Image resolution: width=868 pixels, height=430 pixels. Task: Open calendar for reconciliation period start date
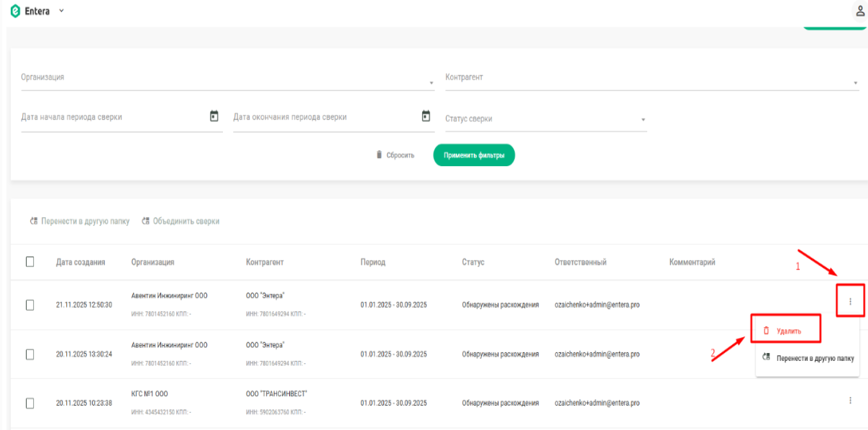click(x=214, y=116)
